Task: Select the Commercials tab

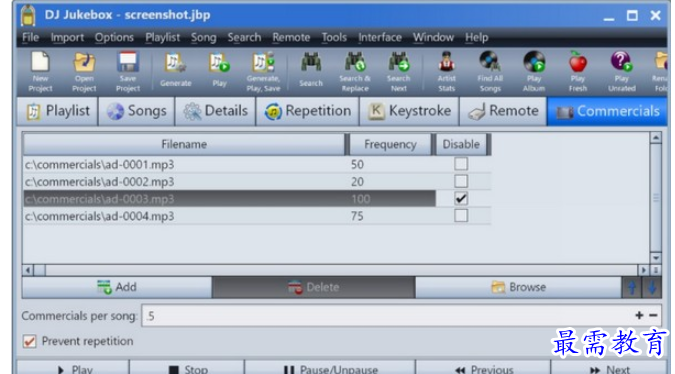Action: (607, 111)
